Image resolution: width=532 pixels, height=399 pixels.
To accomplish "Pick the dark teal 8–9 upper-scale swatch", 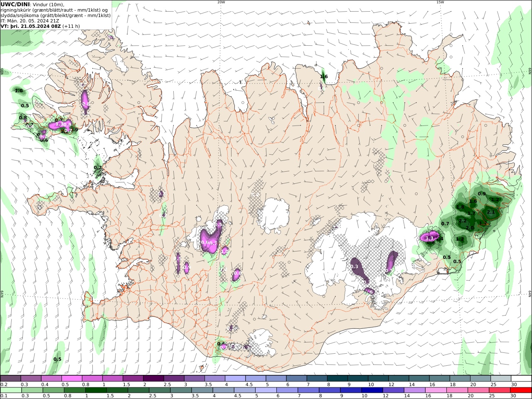I will click(x=337, y=379).
